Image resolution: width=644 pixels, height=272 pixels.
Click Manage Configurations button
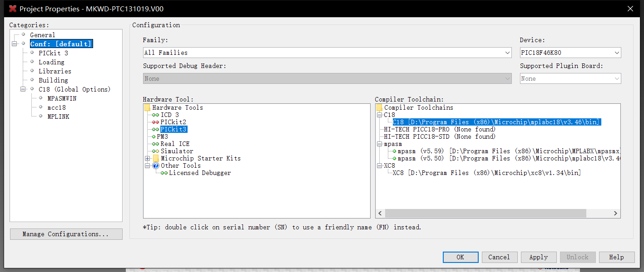(66, 234)
